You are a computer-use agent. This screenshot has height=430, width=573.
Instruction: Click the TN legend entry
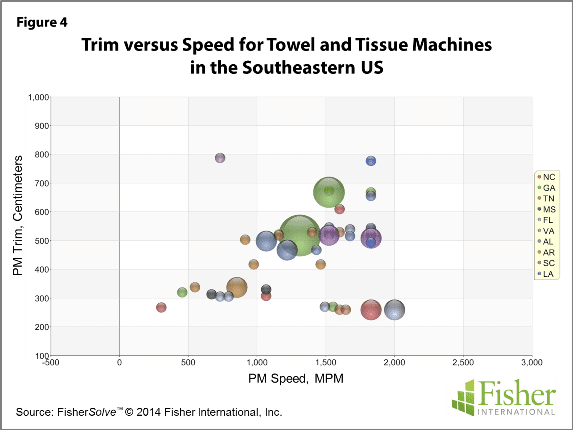click(x=546, y=198)
